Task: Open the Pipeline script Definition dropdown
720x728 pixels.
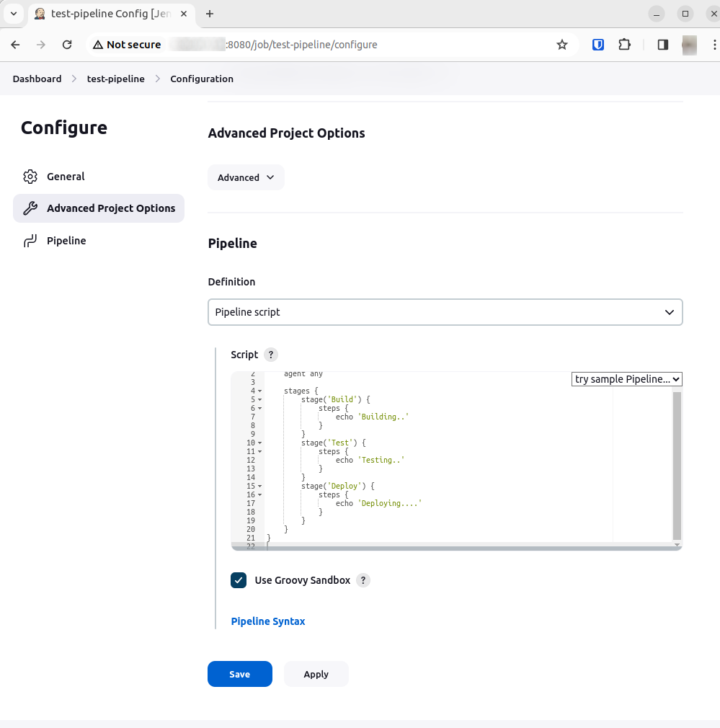Action: point(445,312)
